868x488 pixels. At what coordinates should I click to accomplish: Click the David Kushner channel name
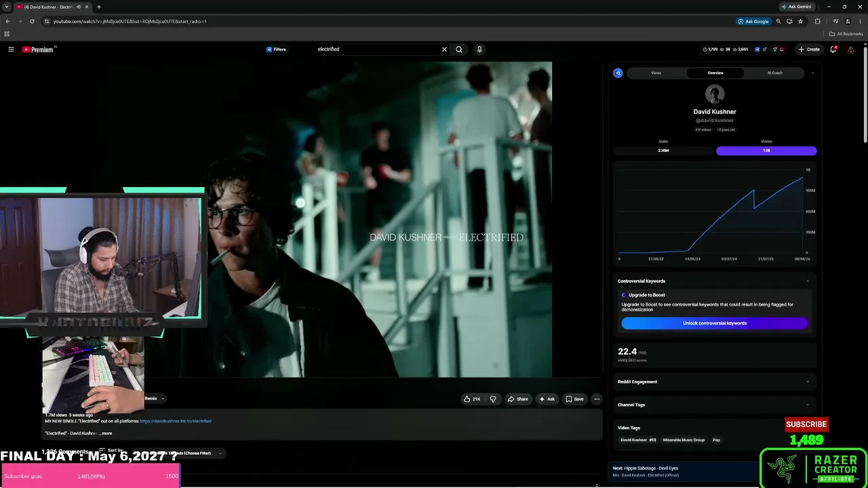tap(715, 112)
